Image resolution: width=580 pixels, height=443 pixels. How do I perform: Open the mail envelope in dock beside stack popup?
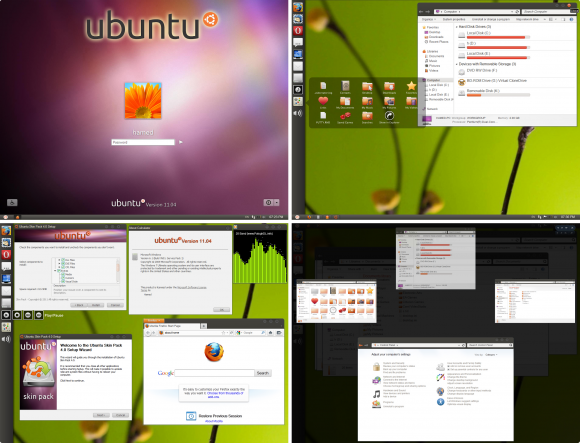pyautogui.click(x=298, y=66)
